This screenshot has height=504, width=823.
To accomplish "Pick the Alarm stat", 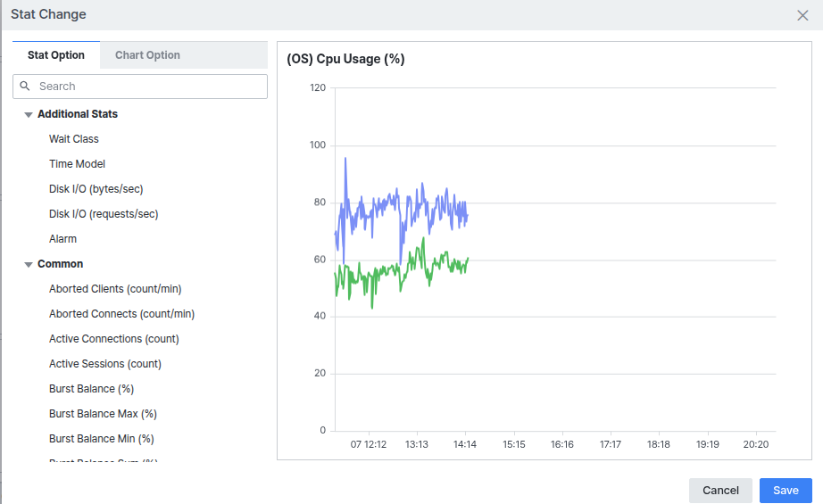I will click(x=63, y=239).
